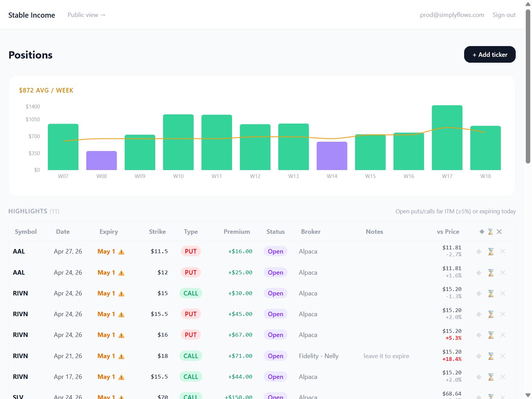Click diamond icon on RIVN $15.5 put row
Image resolution: width=532 pixels, height=399 pixels.
pyautogui.click(x=479, y=314)
